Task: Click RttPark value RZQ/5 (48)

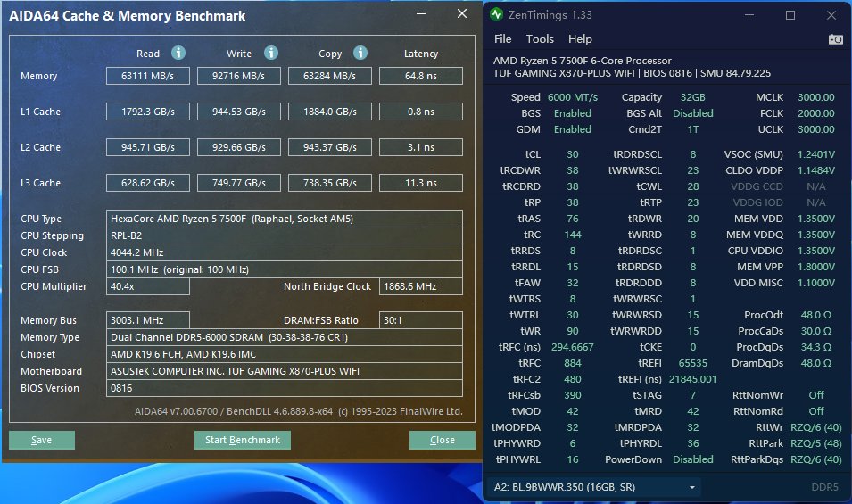Action: (815, 443)
